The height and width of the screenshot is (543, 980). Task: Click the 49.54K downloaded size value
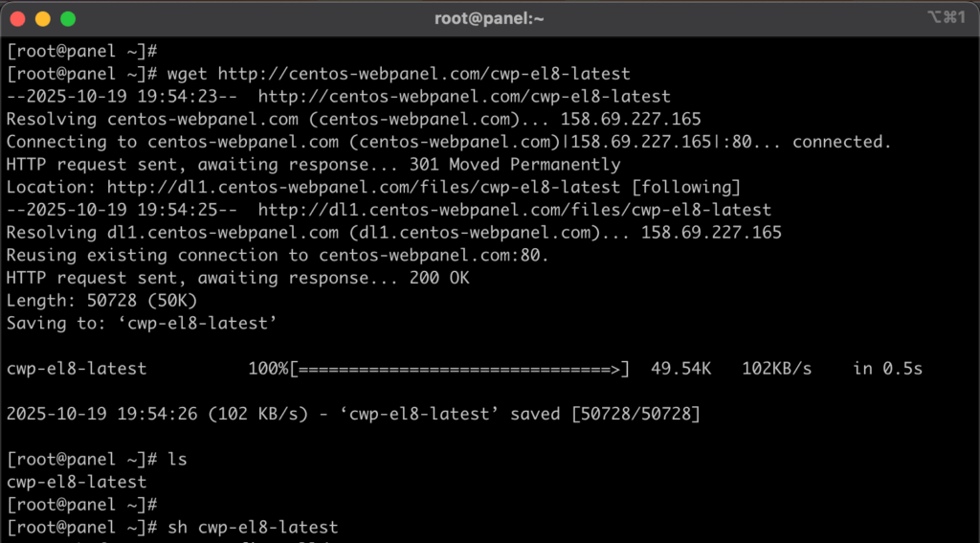click(x=680, y=369)
